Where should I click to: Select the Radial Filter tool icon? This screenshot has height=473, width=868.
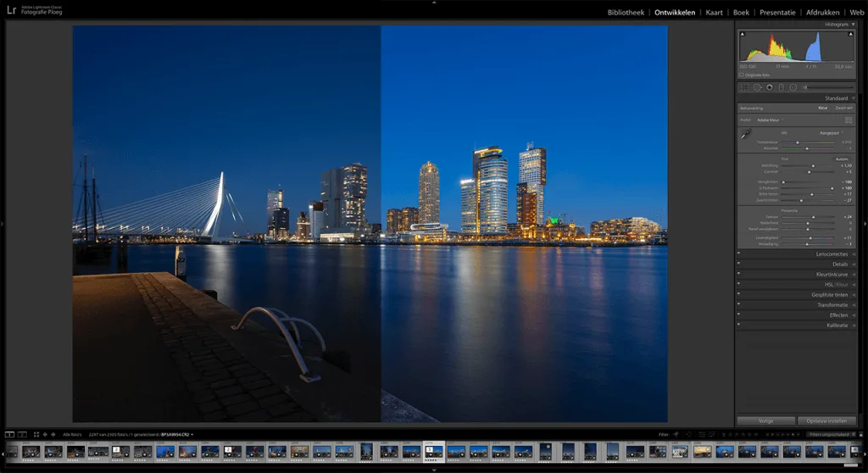click(x=793, y=87)
